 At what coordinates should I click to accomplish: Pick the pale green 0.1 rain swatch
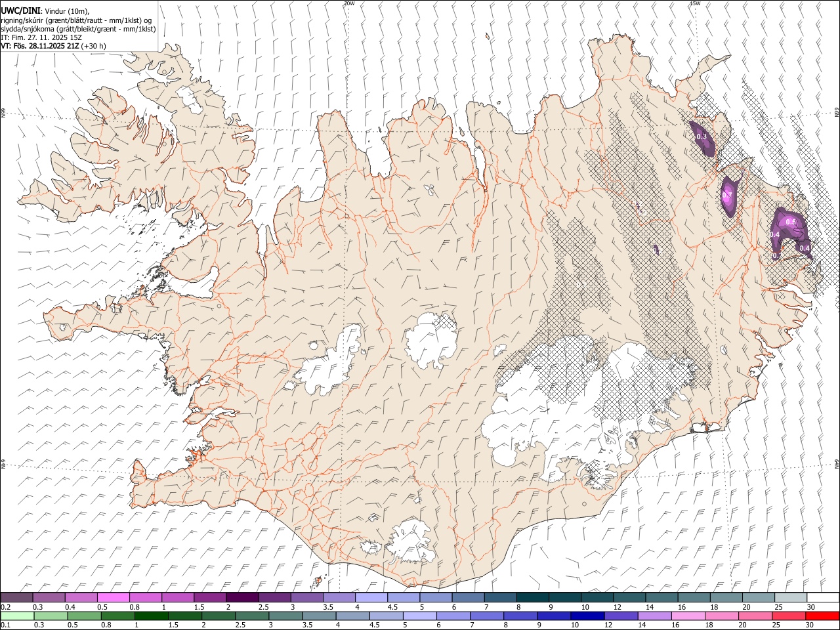[x=16, y=616]
